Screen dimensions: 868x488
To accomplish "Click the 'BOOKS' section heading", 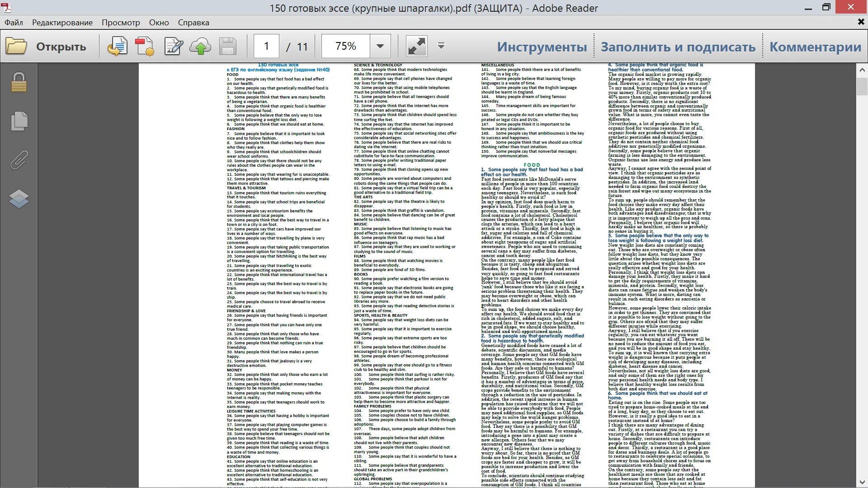I will pos(361,274).
